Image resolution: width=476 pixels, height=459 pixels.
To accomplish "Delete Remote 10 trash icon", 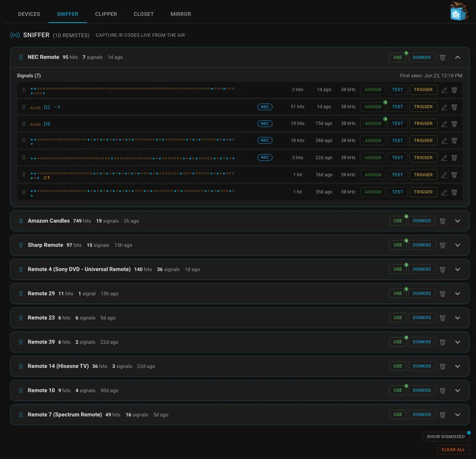I will 443,391.
